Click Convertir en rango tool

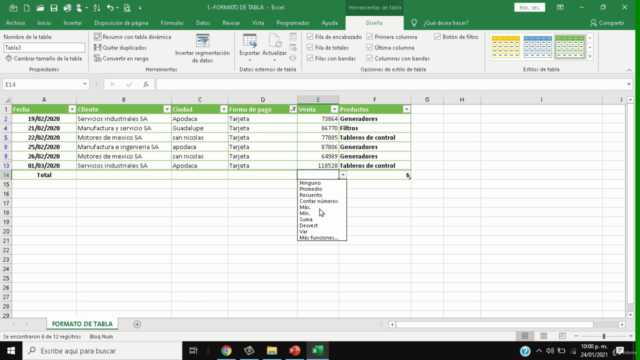coord(121,58)
